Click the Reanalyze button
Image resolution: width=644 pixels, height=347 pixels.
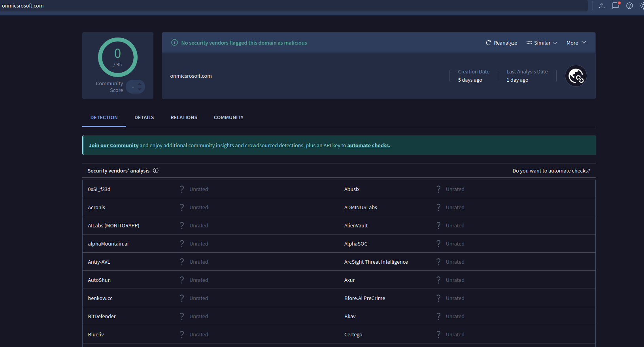[501, 43]
